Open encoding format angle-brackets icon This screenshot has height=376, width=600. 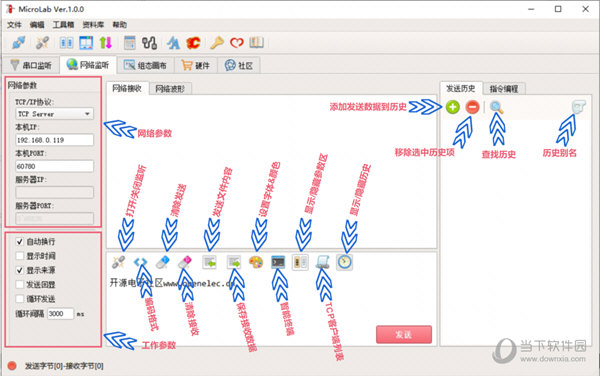pyautogui.click(x=140, y=262)
